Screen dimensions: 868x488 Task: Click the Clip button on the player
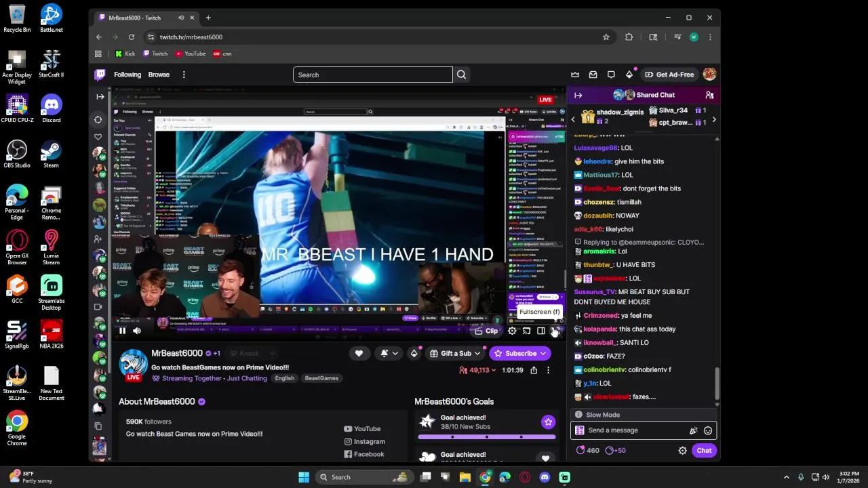pyautogui.click(x=487, y=331)
